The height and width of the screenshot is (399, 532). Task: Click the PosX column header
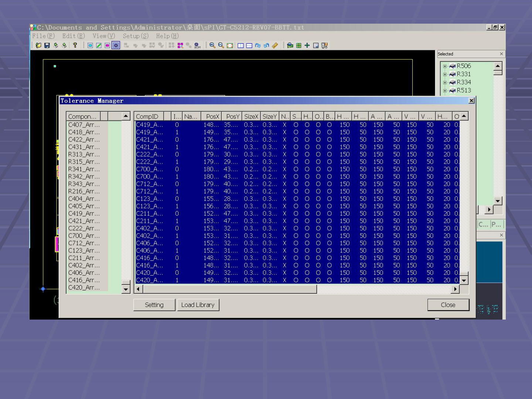coord(212,116)
